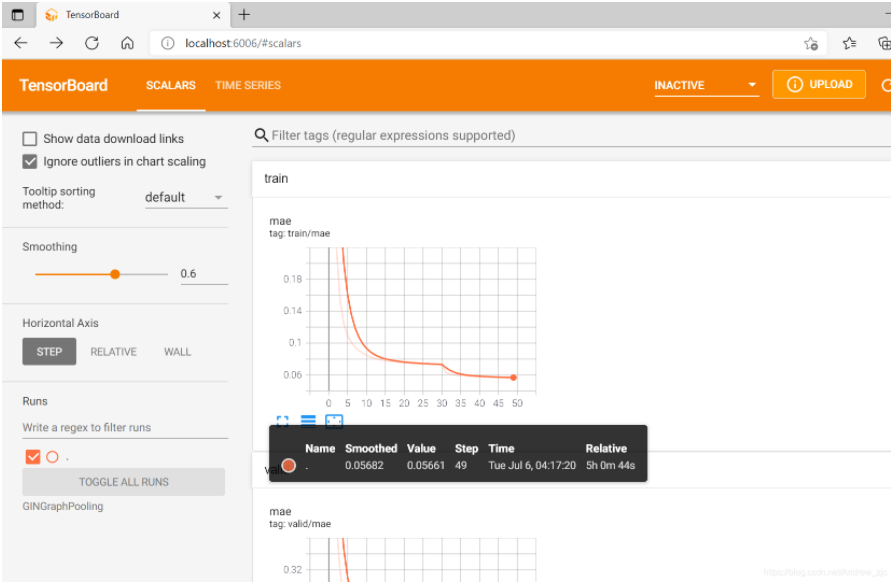Select STEP horizontal axis
This screenshot has width=891, height=582.
point(49,352)
